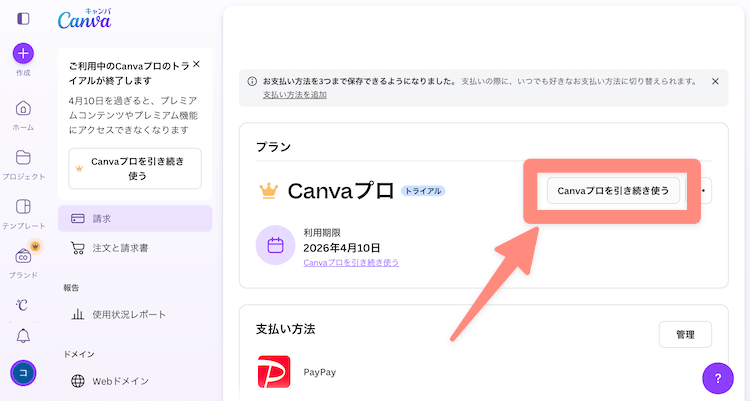Click 管理 manage button

[685, 334]
